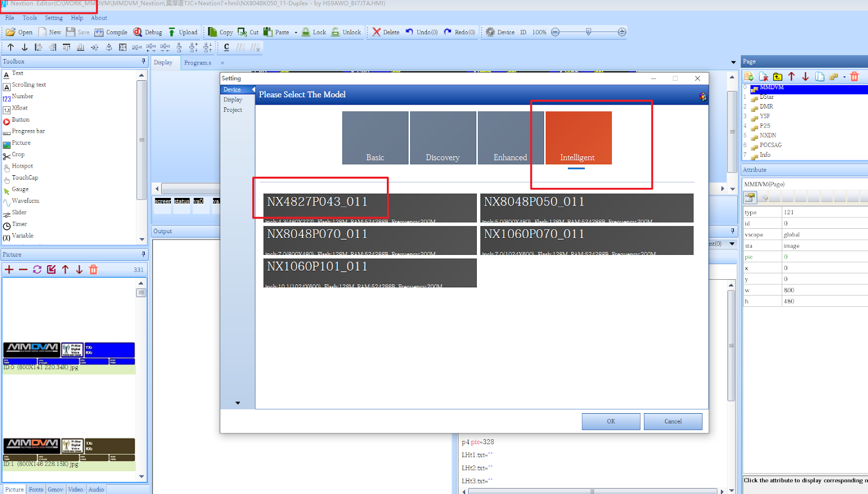
Task: Open Device settings from the toolbar
Action: 500,32
